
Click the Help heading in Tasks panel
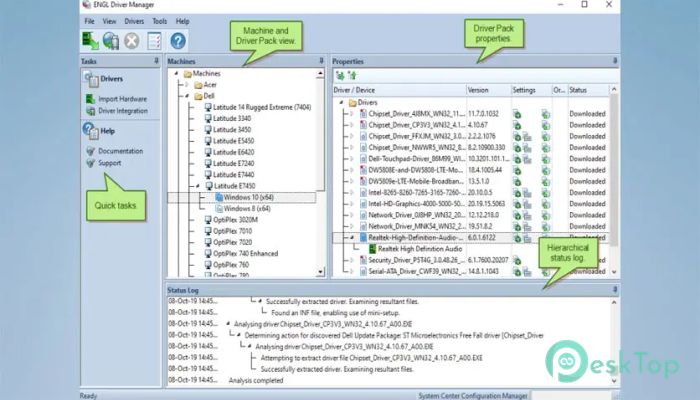[108, 131]
